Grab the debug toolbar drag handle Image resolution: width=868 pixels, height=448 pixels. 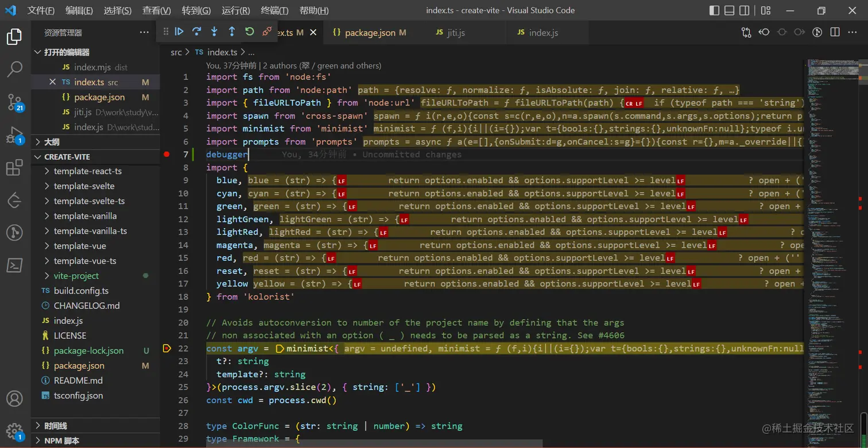[x=166, y=32]
